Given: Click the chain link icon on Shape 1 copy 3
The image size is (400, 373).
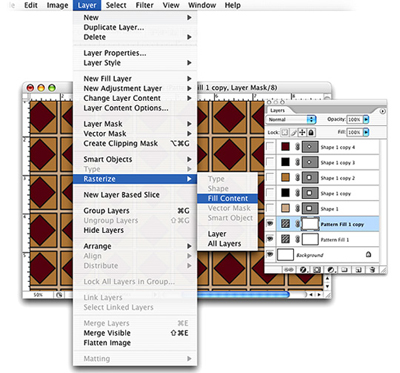Looking at the screenshot, I should coord(297,162).
